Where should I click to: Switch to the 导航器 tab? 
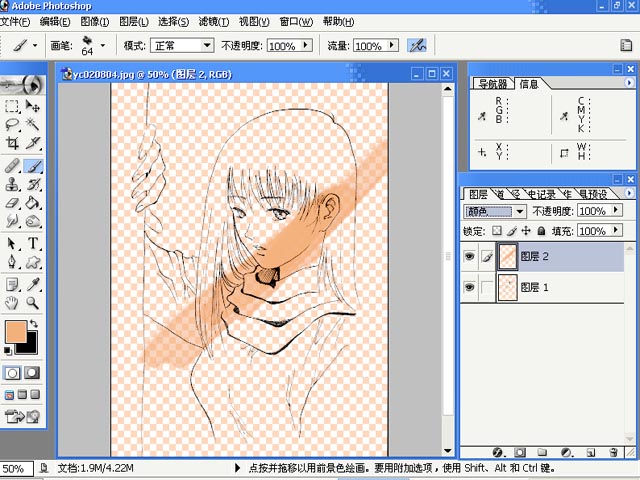pos(492,84)
